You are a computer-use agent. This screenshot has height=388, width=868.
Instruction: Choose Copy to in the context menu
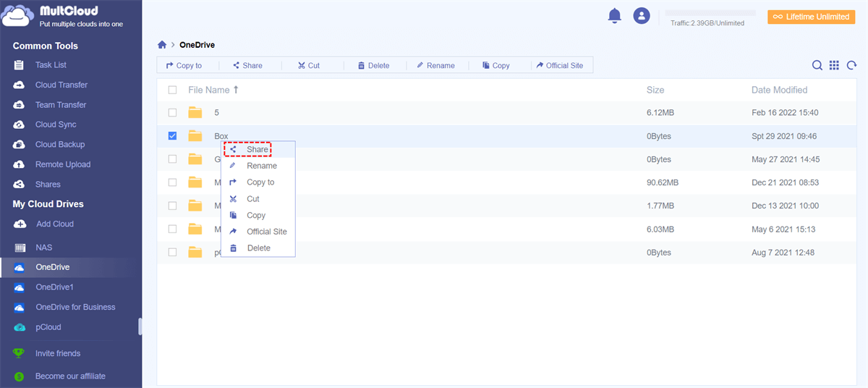click(x=257, y=182)
